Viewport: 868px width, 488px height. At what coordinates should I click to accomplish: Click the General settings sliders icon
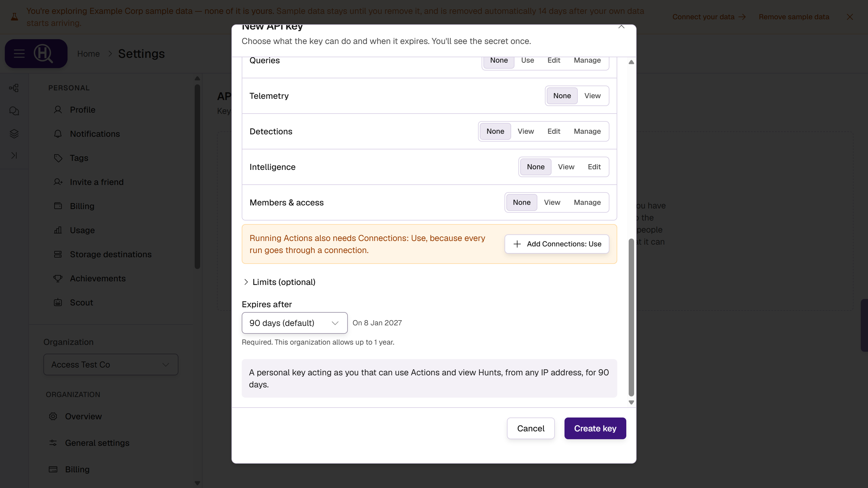(x=53, y=443)
